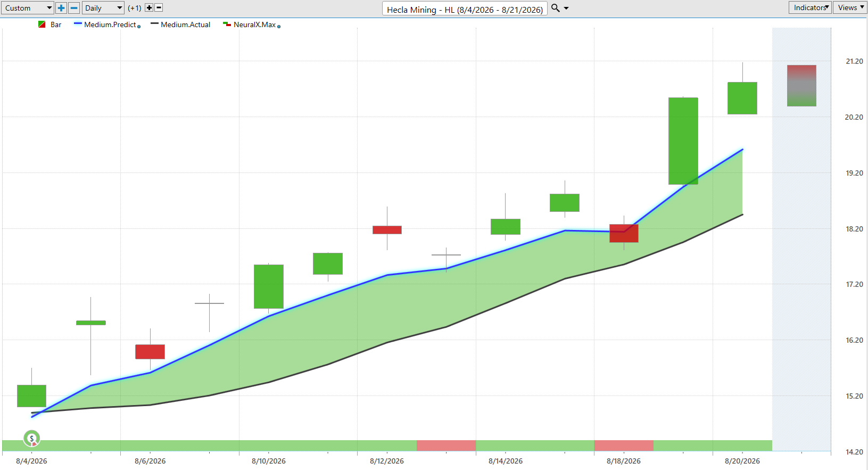Click the 17.20 price axis label

click(855, 284)
